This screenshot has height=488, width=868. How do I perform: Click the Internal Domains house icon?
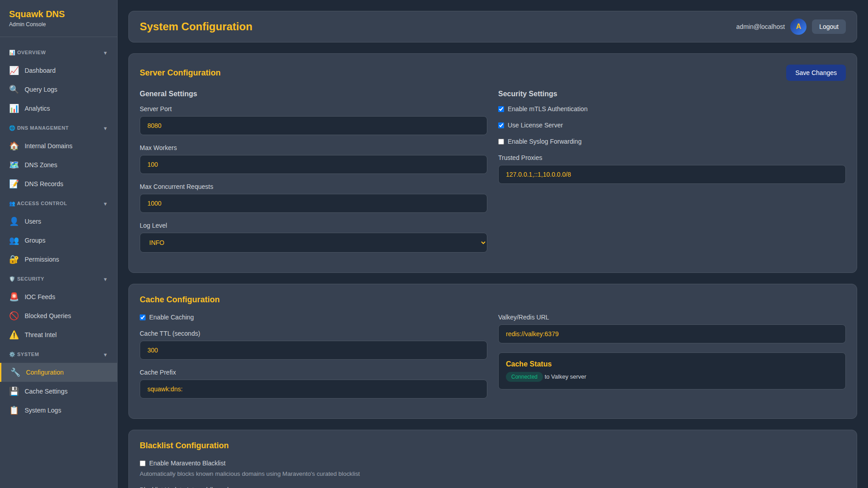14,146
